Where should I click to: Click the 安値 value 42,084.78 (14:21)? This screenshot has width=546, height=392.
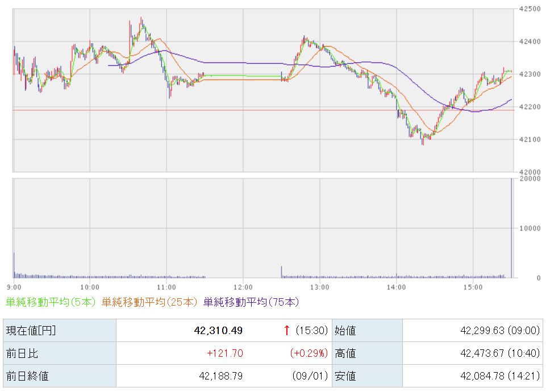pyautogui.click(x=499, y=376)
